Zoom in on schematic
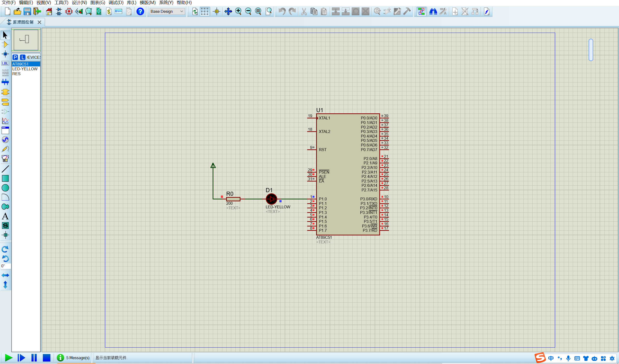619x364 pixels. 238,11
